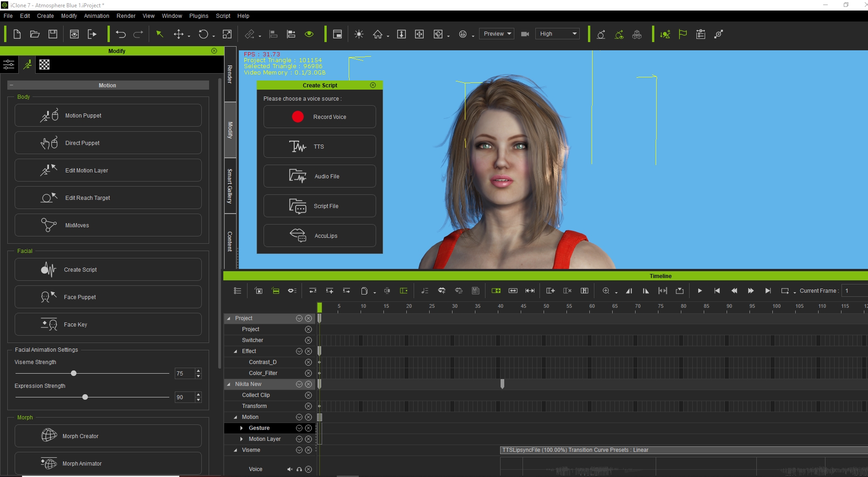Switch to the Smart Gallery side tab

pyautogui.click(x=230, y=186)
